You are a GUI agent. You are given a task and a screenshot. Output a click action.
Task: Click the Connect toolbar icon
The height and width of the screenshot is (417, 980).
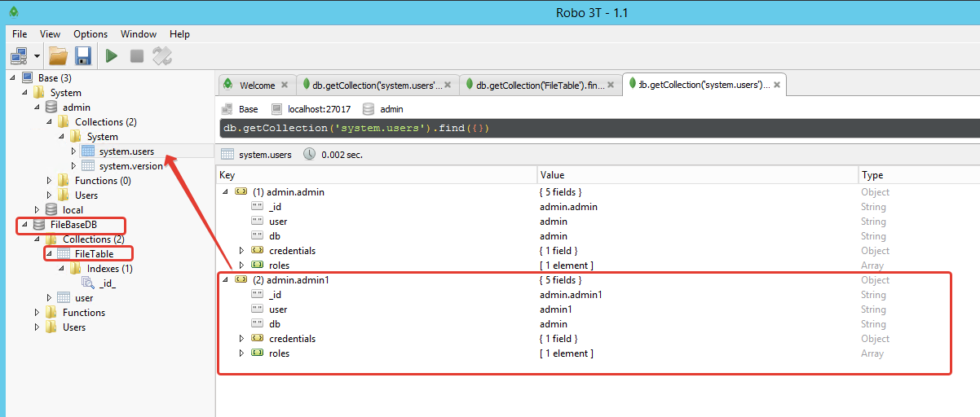19,55
